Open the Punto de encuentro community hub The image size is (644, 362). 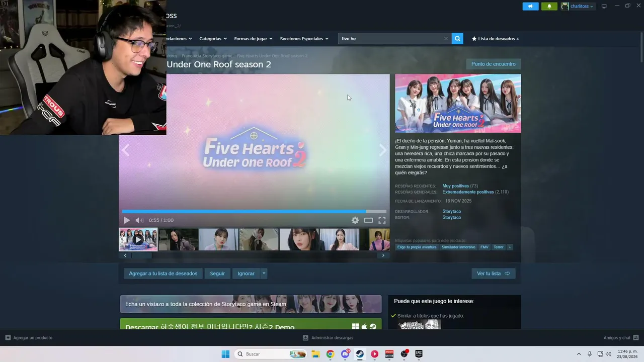click(x=494, y=64)
